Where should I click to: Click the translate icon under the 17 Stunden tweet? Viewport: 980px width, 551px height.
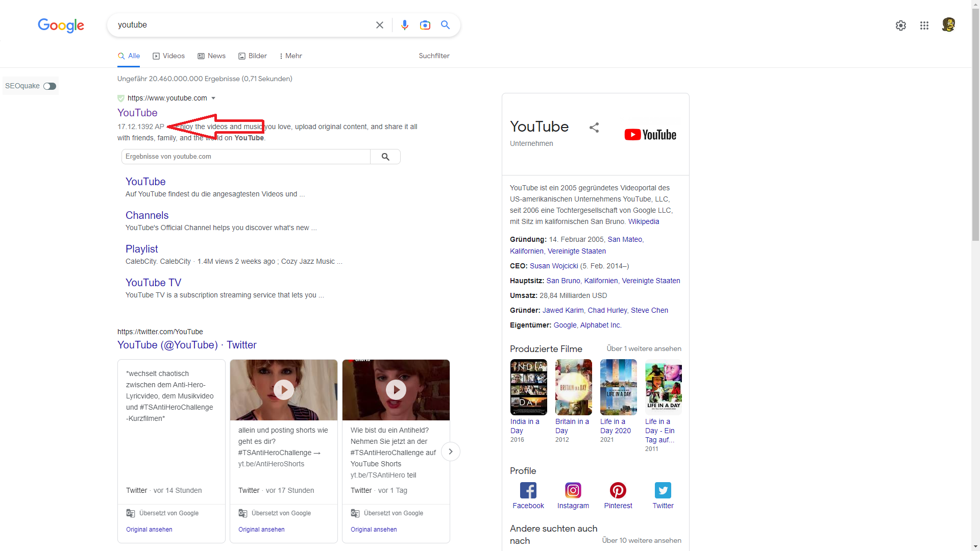[x=243, y=513]
